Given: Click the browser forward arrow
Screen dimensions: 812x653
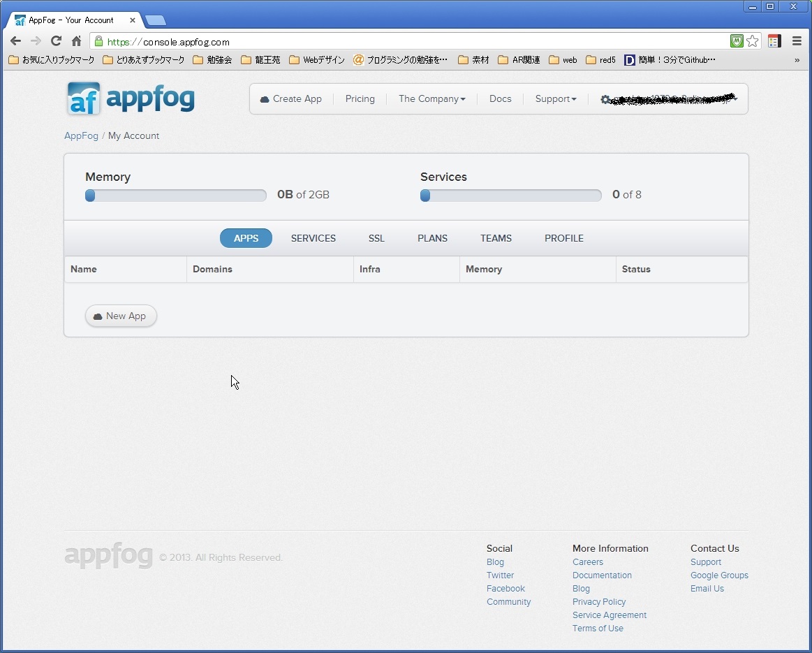Looking at the screenshot, I should click(x=36, y=41).
